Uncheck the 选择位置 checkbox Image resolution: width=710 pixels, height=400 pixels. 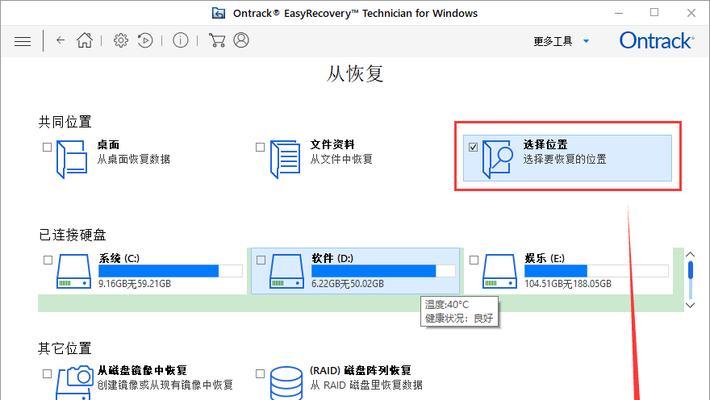(473, 147)
